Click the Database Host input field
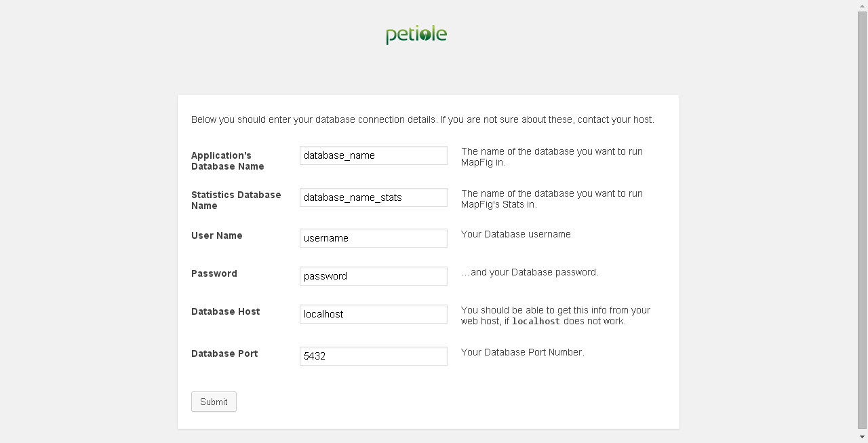The image size is (868, 443). 373,314
